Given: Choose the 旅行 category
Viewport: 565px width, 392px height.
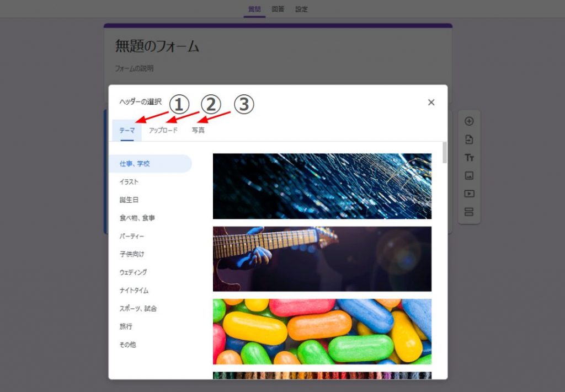Looking at the screenshot, I should pyautogui.click(x=126, y=326).
